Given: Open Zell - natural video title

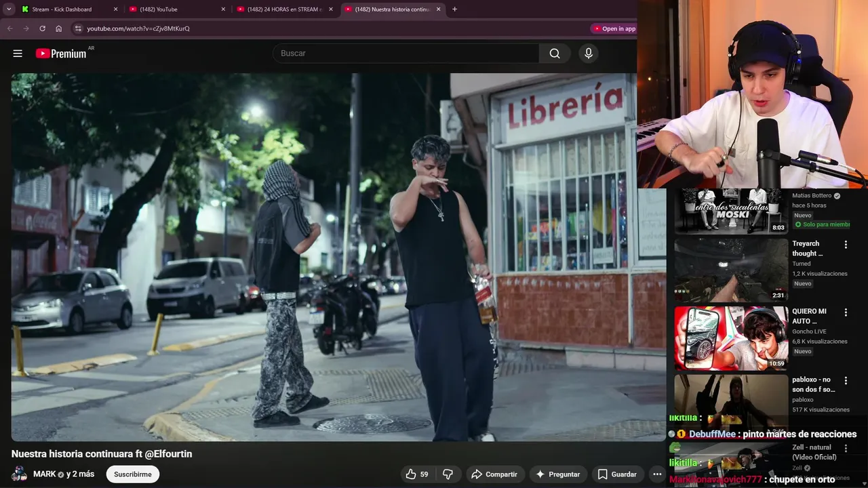Looking at the screenshot, I should click(x=814, y=452).
